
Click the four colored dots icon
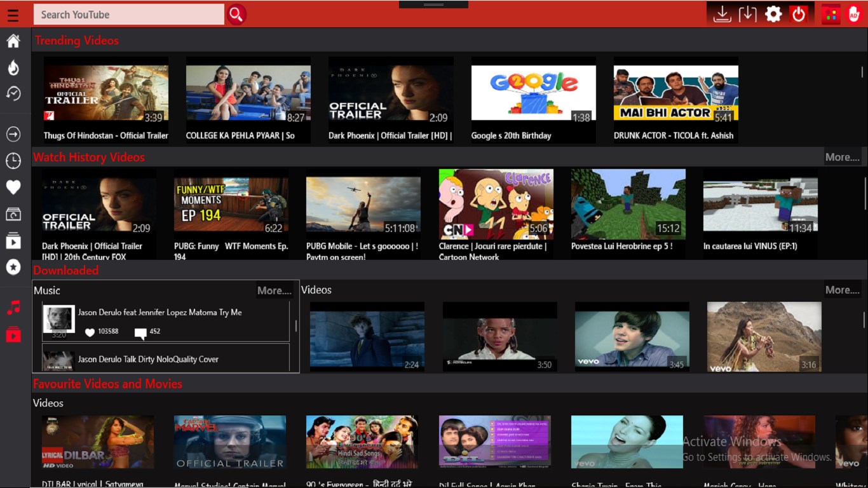pos(831,14)
